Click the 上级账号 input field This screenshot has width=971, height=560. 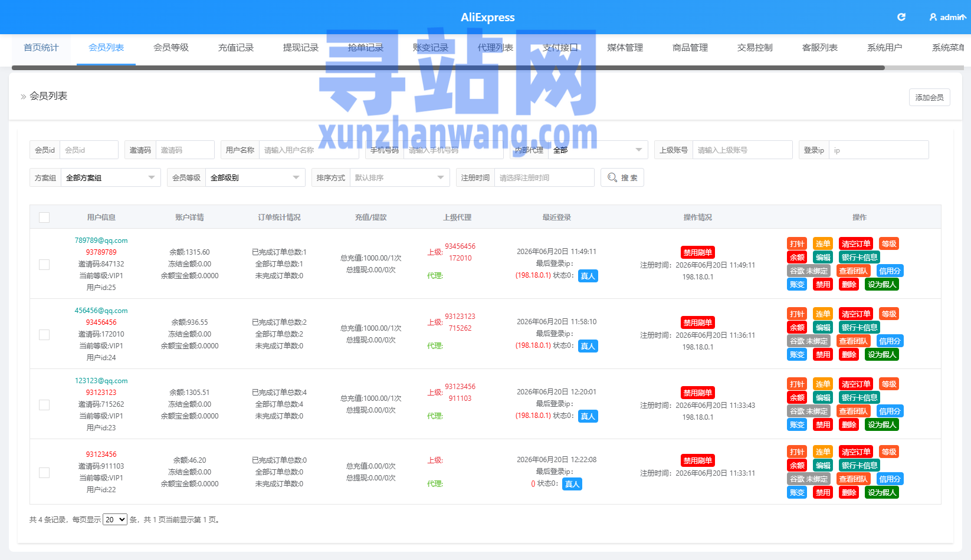click(743, 150)
